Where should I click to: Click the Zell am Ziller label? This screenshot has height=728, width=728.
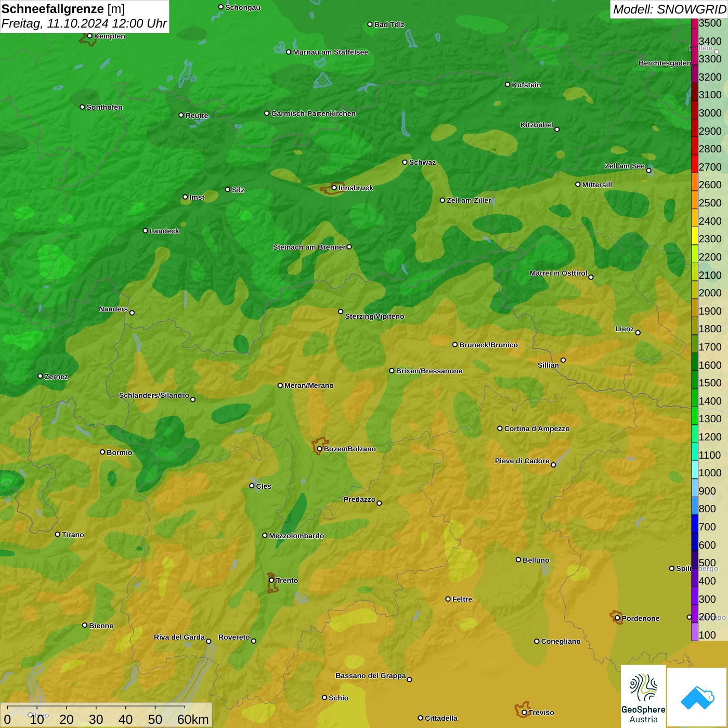coord(469,200)
